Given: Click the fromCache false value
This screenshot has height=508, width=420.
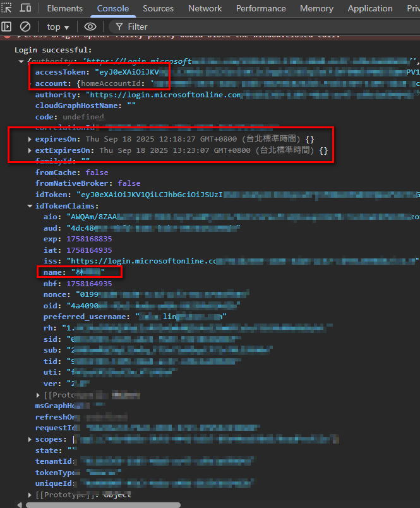Looking at the screenshot, I should click(x=97, y=172).
